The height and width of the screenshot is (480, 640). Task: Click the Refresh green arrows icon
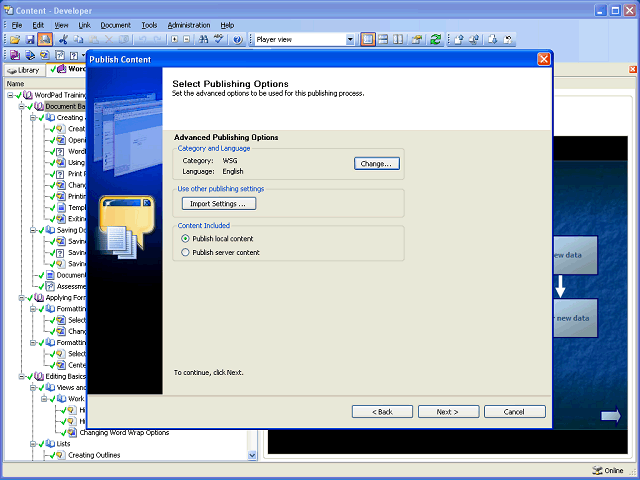point(436,40)
